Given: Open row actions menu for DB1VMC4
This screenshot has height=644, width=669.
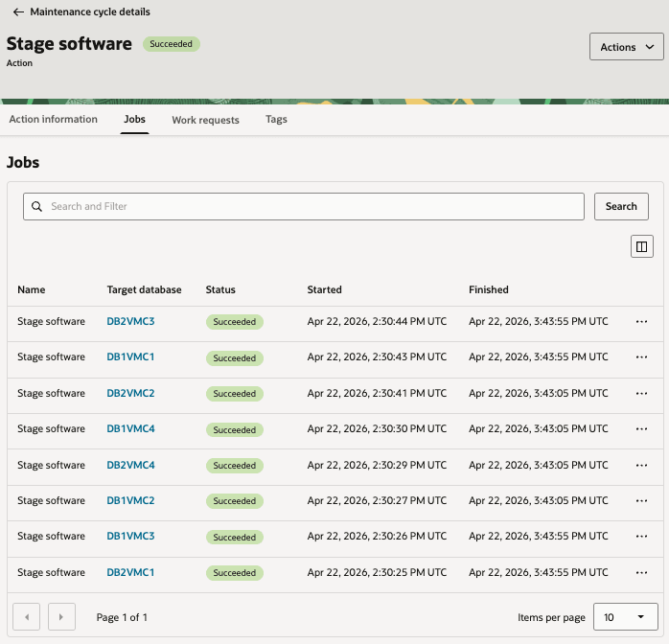Looking at the screenshot, I should 642,428.
